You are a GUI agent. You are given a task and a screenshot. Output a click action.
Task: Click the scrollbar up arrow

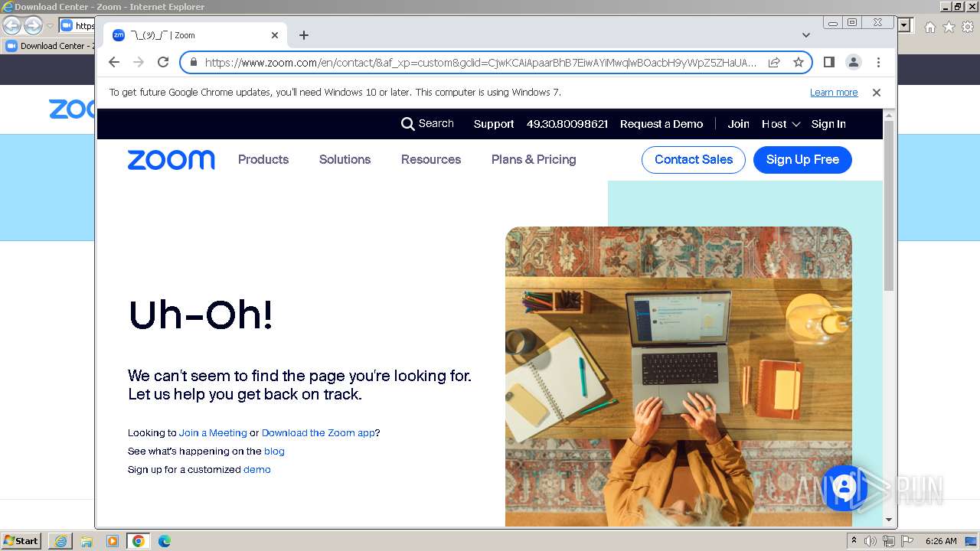click(x=889, y=115)
